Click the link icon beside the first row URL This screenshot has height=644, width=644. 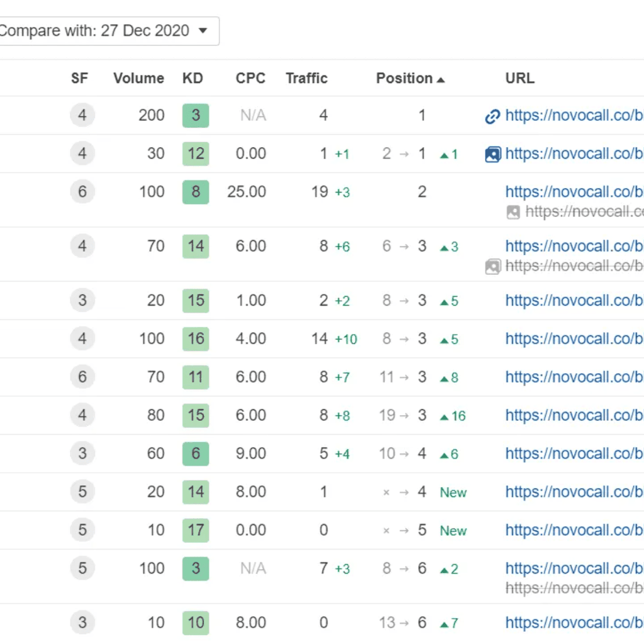(x=492, y=116)
